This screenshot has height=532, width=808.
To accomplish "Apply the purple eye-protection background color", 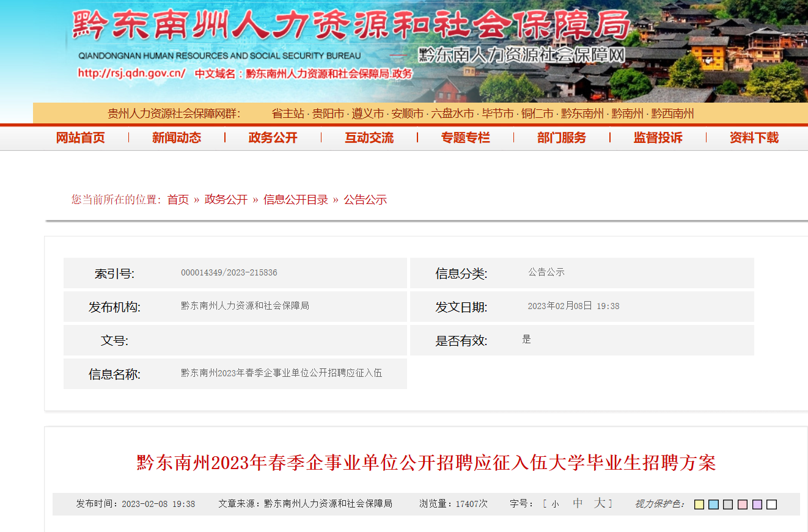I will tap(757, 505).
